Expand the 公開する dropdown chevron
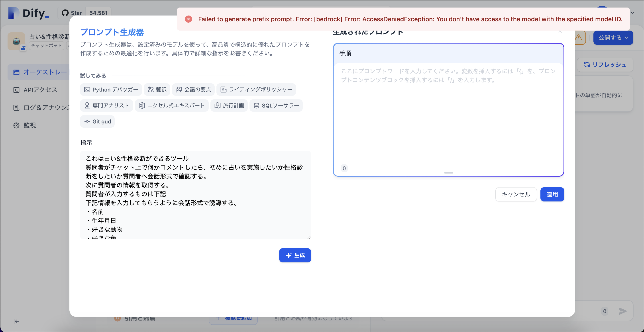 point(626,38)
